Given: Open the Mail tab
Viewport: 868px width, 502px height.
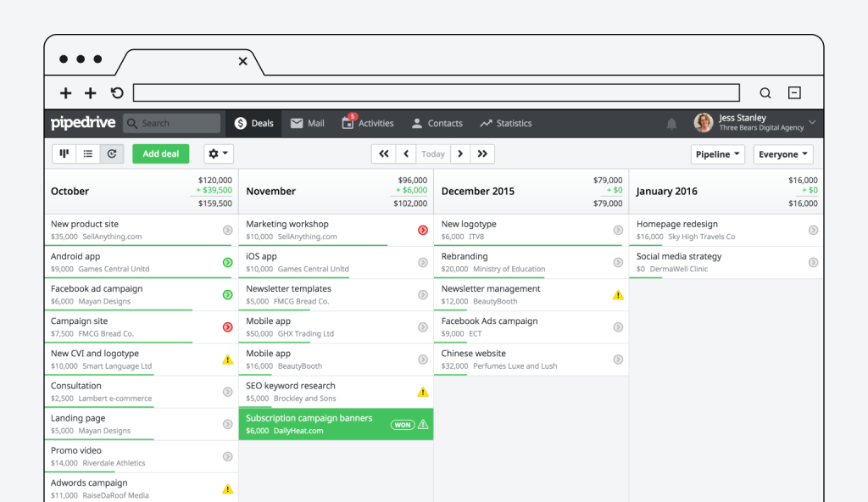Looking at the screenshot, I should coord(307,123).
